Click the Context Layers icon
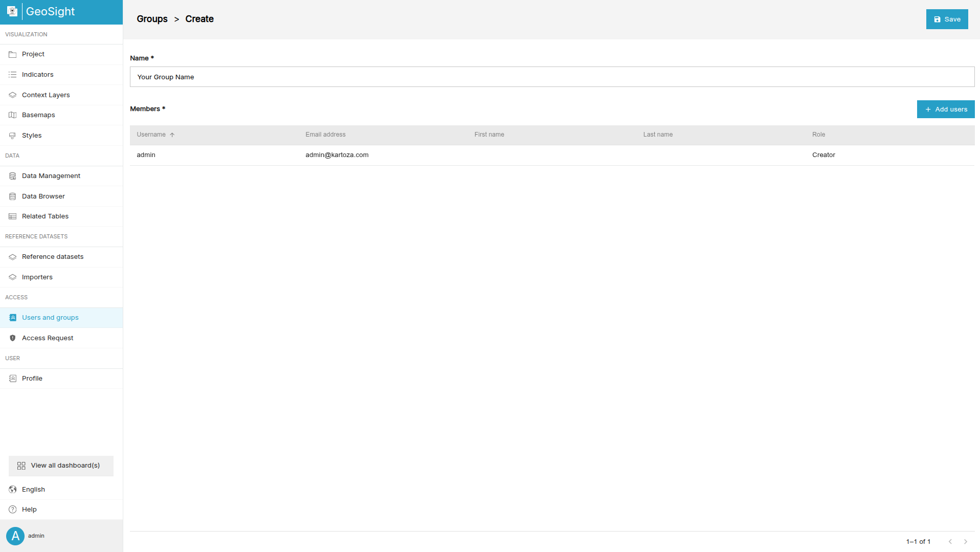 point(13,95)
